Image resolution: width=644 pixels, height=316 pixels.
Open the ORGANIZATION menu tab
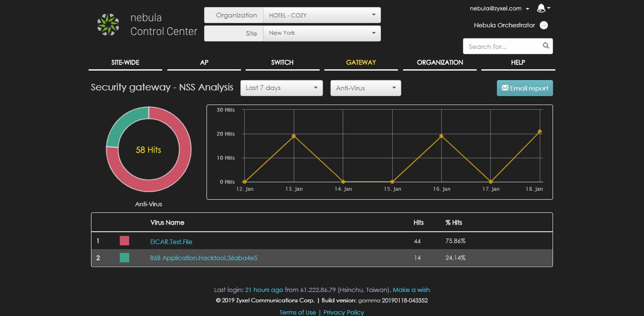[439, 63]
